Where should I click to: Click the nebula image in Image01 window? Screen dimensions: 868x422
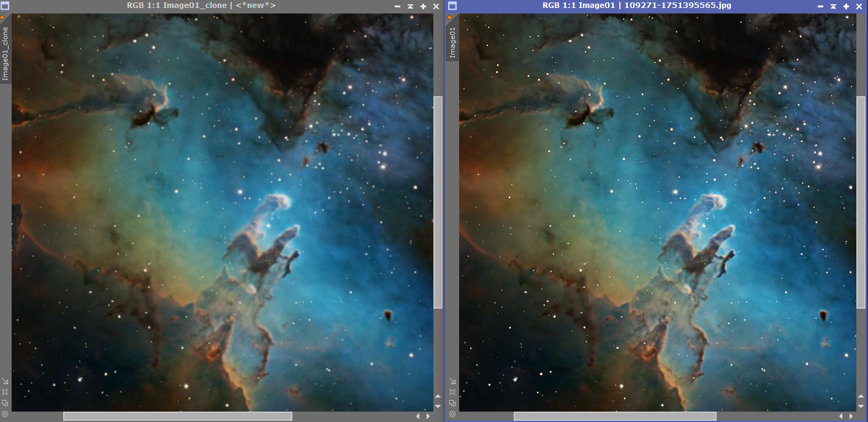point(658,213)
